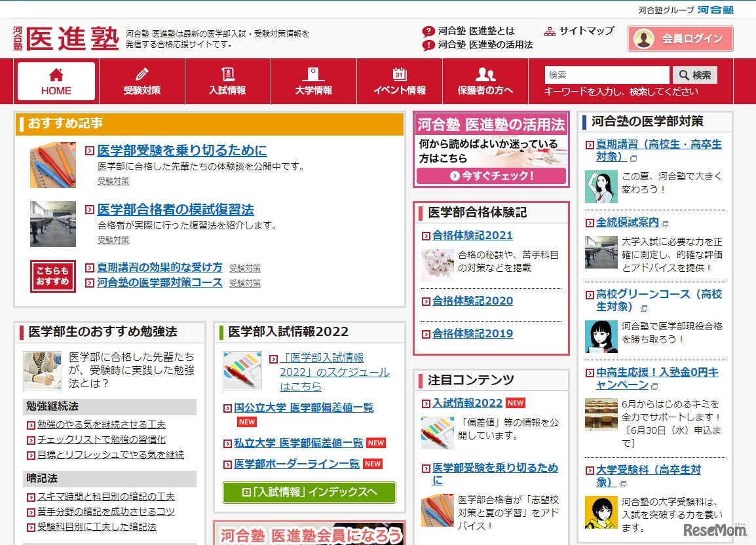This screenshot has width=756, height=545.
Task: Open the 受験対策 navigation menu
Action: coord(142,81)
